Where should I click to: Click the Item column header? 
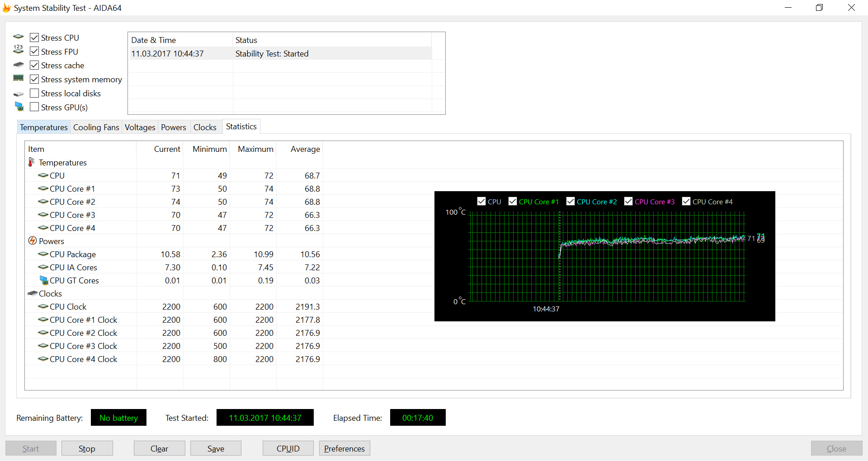click(x=80, y=149)
